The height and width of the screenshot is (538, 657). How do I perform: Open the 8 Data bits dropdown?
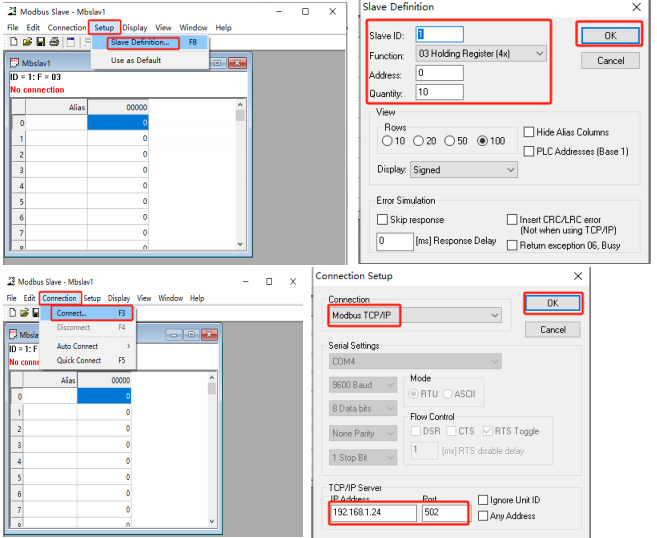pyautogui.click(x=363, y=409)
